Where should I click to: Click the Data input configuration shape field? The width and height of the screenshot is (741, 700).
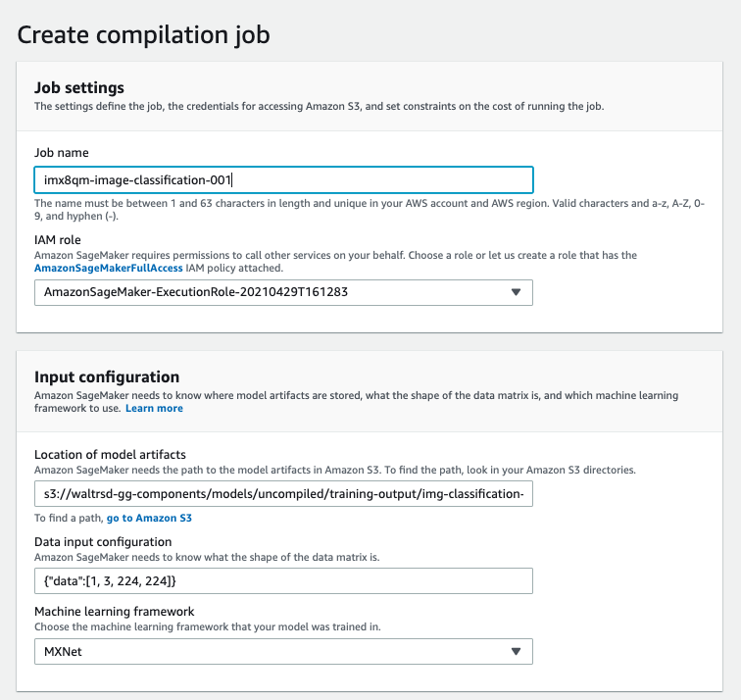[x=283, y=581]
